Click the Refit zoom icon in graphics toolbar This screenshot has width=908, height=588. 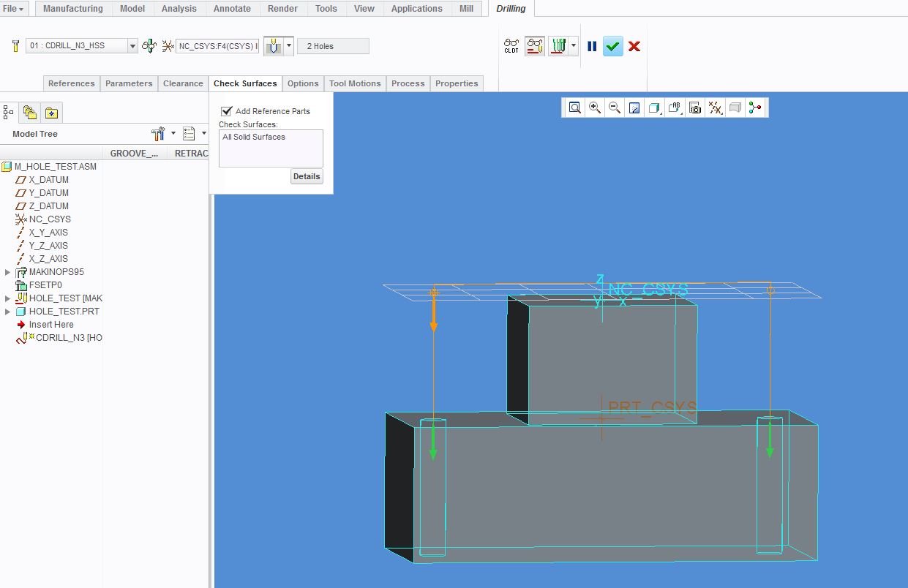[575, 108]
